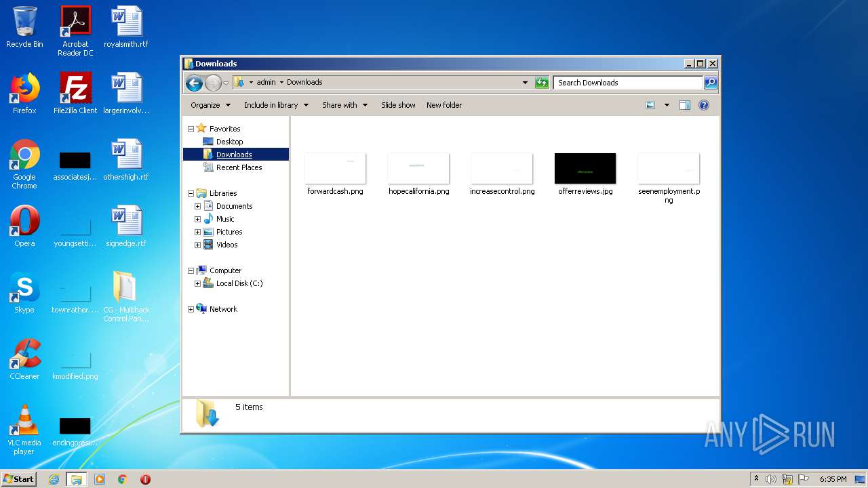Click admin in the address path
Viewport: 868px width, 488px height.
point(266,82)
